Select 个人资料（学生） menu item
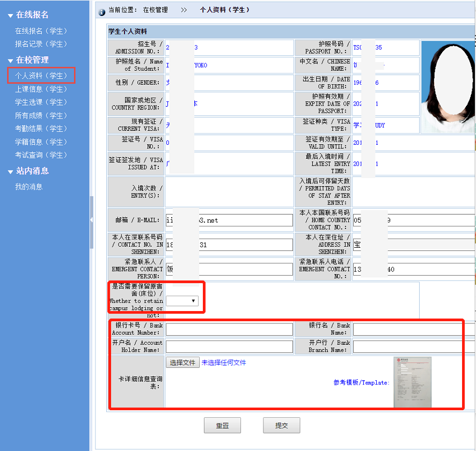The width and height of the screenshot is (476, 451). 41,76
